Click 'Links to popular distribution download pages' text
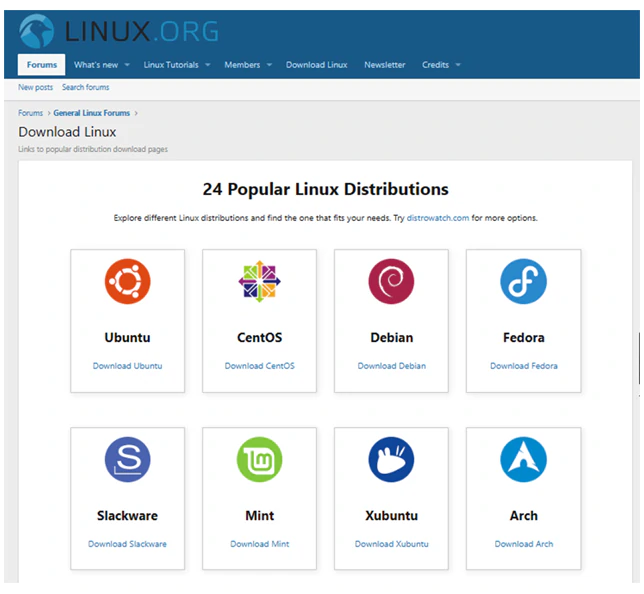The height and width of the screenshot is (594, 644). pos(93,149)
